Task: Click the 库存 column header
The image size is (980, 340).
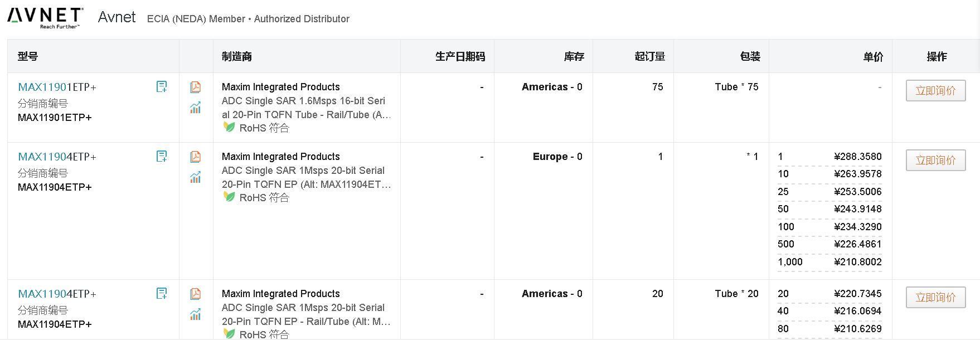Action: 574,56
